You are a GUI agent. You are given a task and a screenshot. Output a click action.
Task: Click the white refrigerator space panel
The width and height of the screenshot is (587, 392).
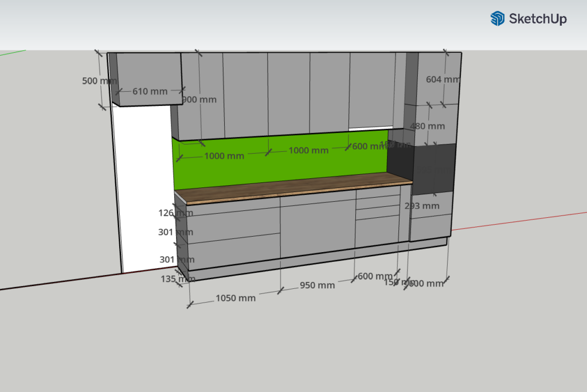(143, 189)
